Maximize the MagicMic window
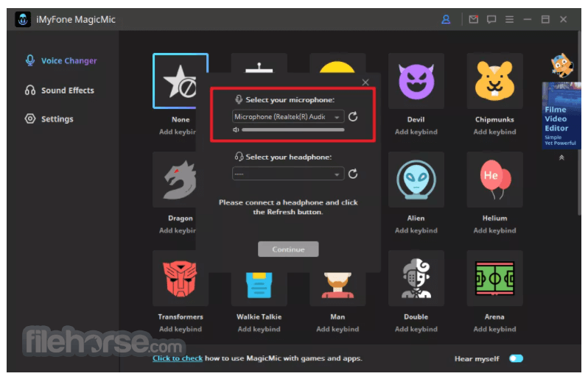This screenshot has height=379, width=588. [x=545, y=19]
